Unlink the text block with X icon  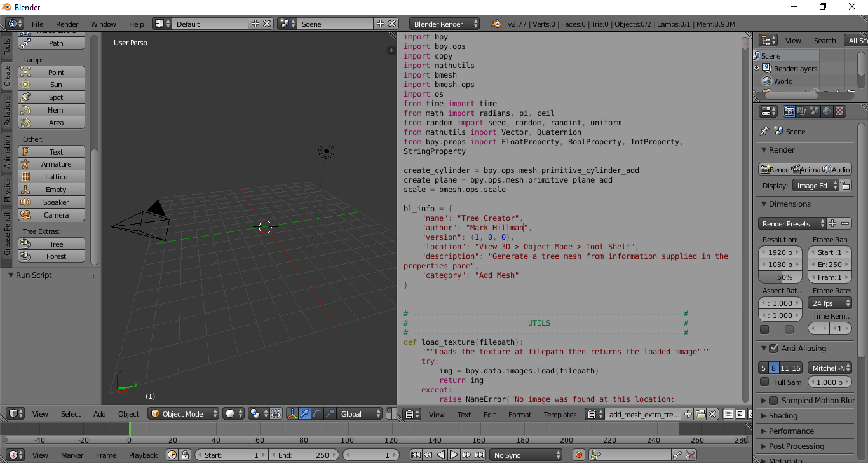tap(712, 414)
